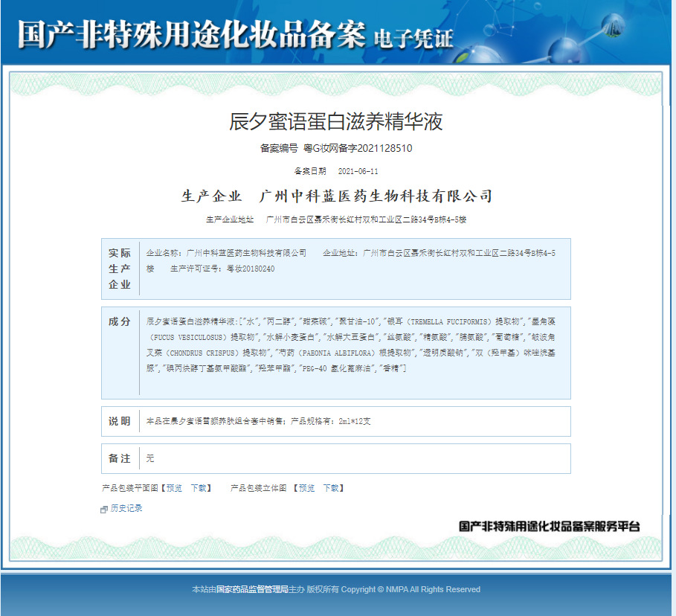Viewport: 676px width, 616px height.
Task: Click the PAEONIA ALBIFLORA ingredient text
Action: 337,353
